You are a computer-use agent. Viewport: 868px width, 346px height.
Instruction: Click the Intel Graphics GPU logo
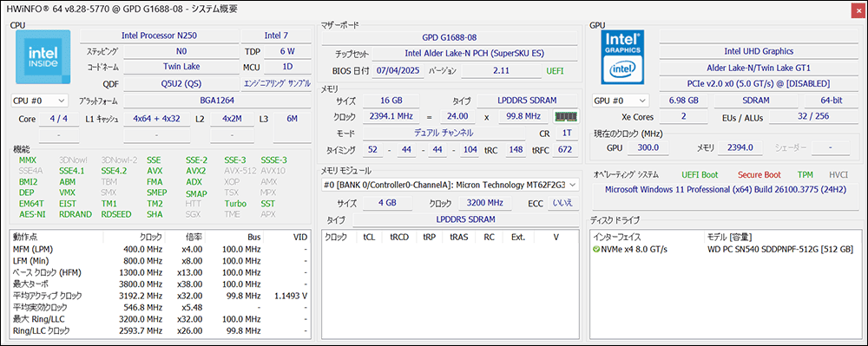click(x=622, y=57)
